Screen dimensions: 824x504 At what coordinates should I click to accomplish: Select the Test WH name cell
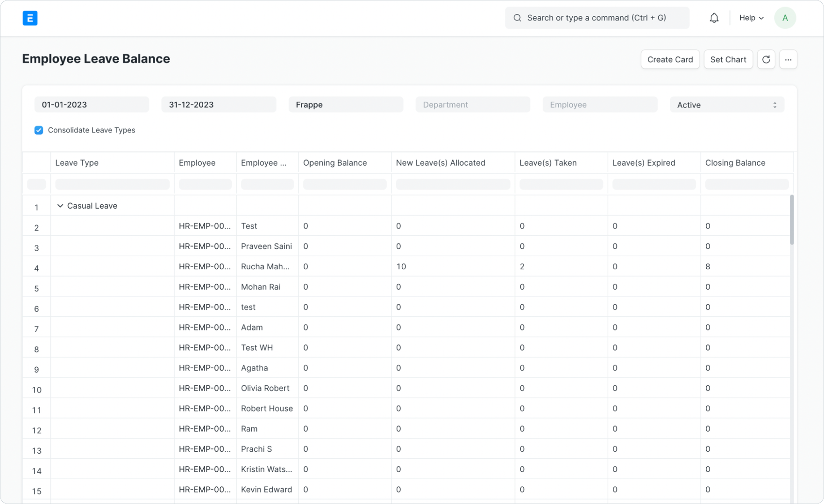[x=267, y=348]
